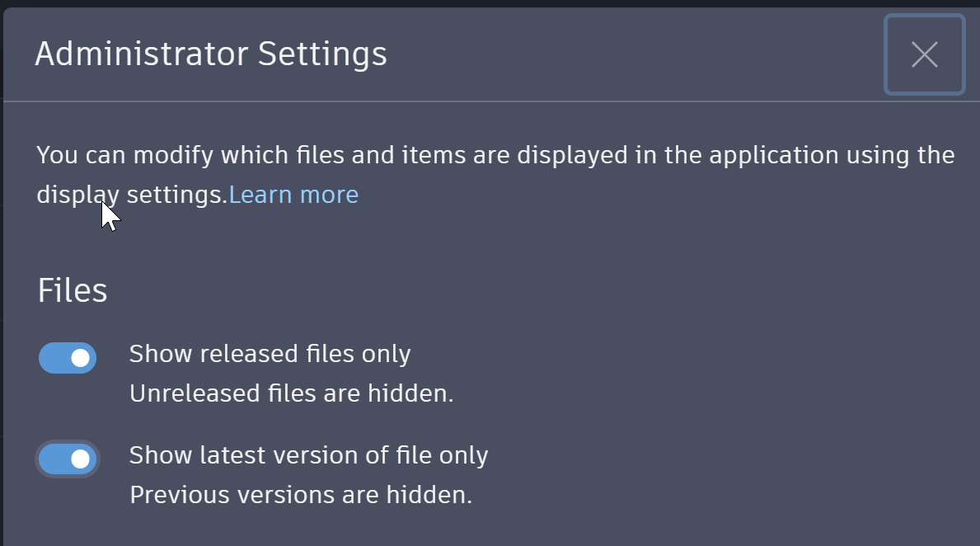Click the "Unreleased files are hidden" description
The height and width of the screenshot is (546, 980).
289,393
